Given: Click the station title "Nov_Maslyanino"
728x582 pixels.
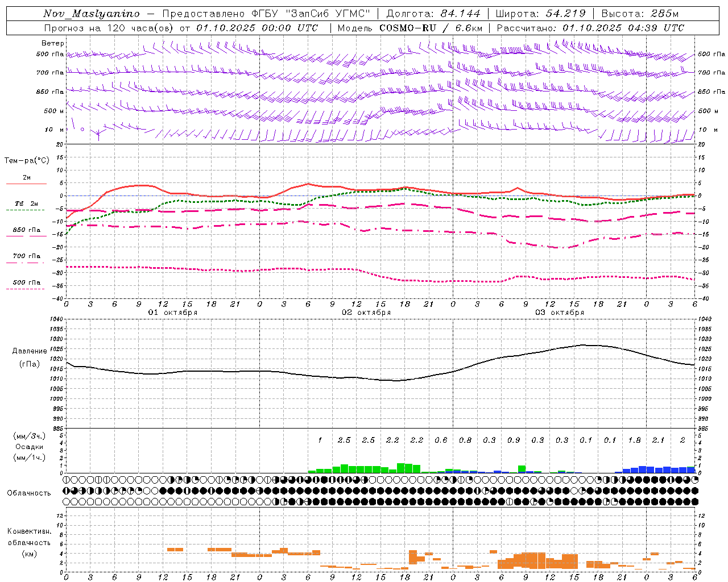Looking at the screenshot, I should tap(92, 14).
